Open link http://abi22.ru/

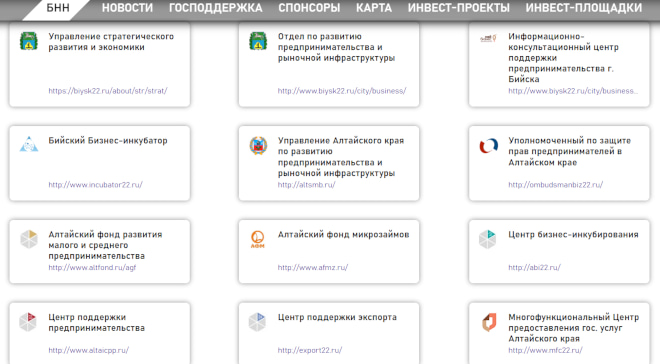(x=535, y=267)
